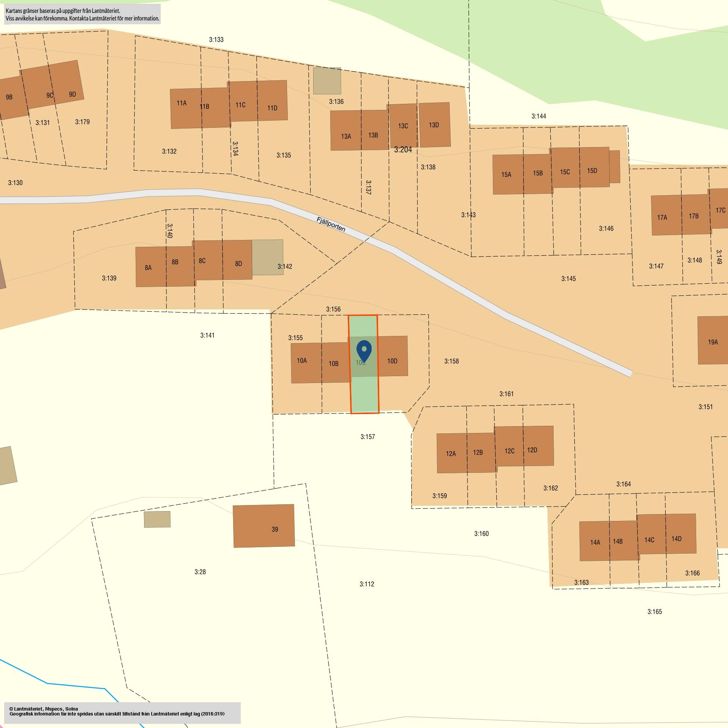Screen dimensions: 728x728
Task: Select building 10A on the map
Action: click(306, 363)
